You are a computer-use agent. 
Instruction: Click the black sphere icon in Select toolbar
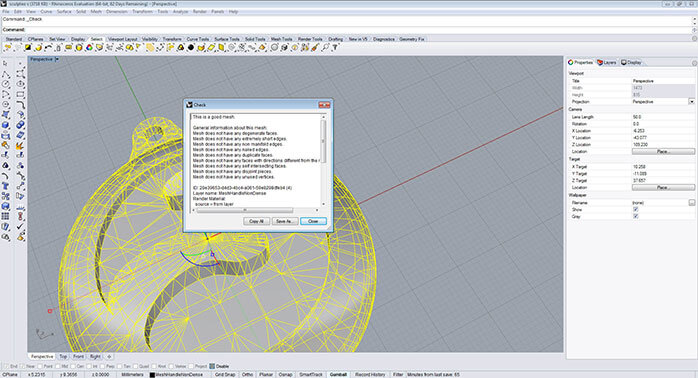point(191,47)
